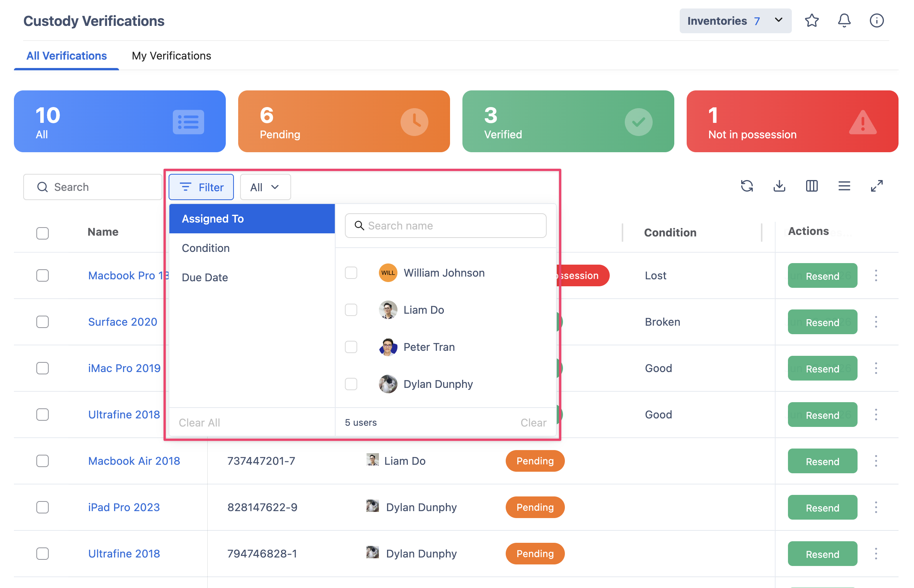Click the info circle icon
This screenshot has height=588, width=914.
click(876, 21)
